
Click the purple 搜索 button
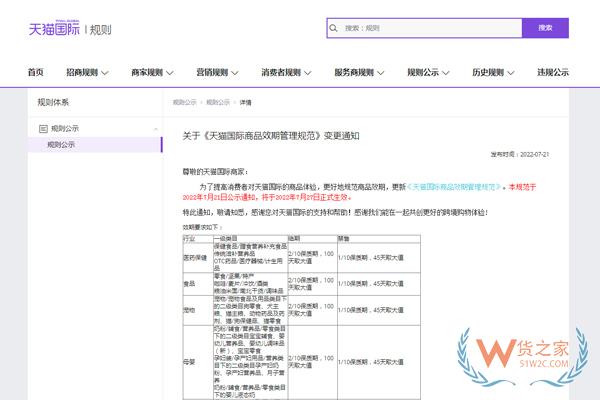tap(545, 28)
